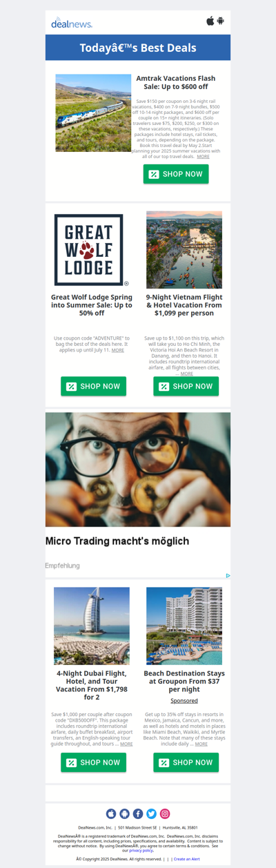276x868 pixels.
Task: Expand MORE on the Amtrak description
Action: [203, 157]
